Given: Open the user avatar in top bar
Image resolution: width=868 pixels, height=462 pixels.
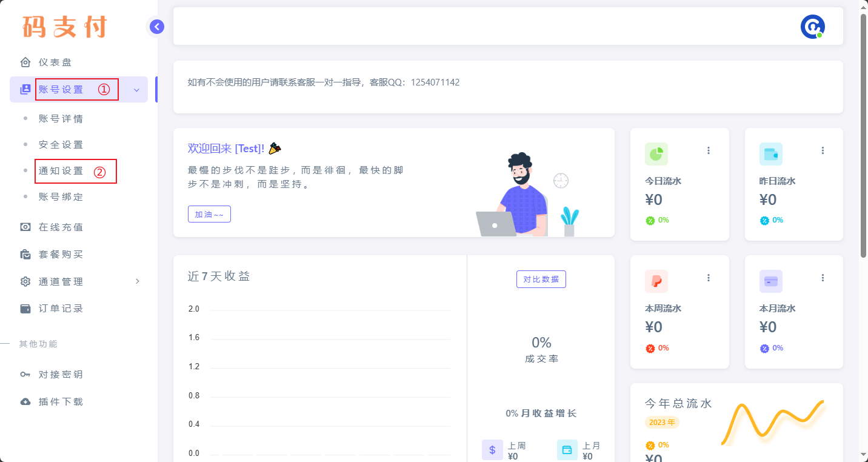Looking at the screenshot, I should 812,27.
